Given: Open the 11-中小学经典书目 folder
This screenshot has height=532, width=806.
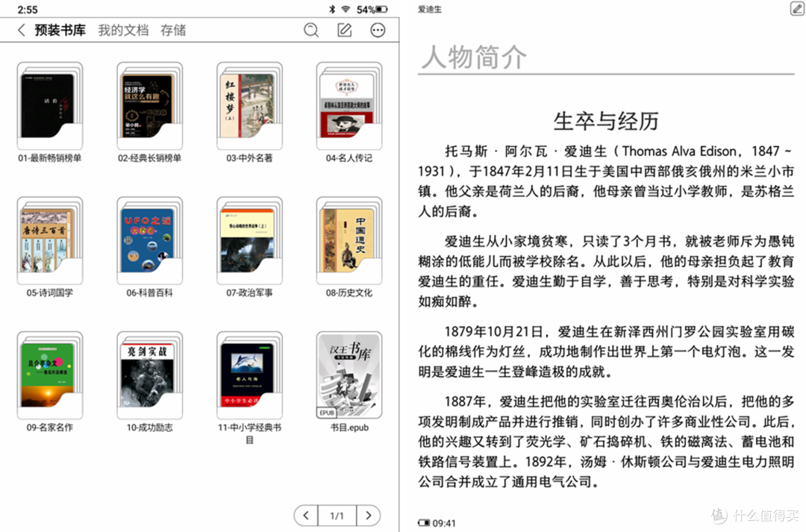Looking at the screenshot, I should (249, 388).
